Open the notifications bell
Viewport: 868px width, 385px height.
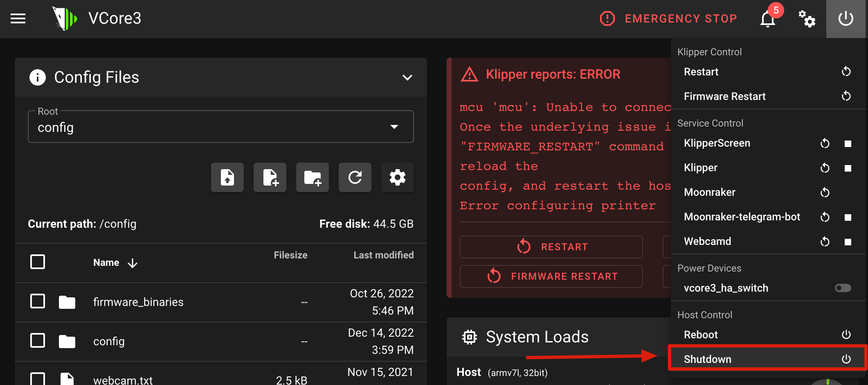[x=767, y=19]
